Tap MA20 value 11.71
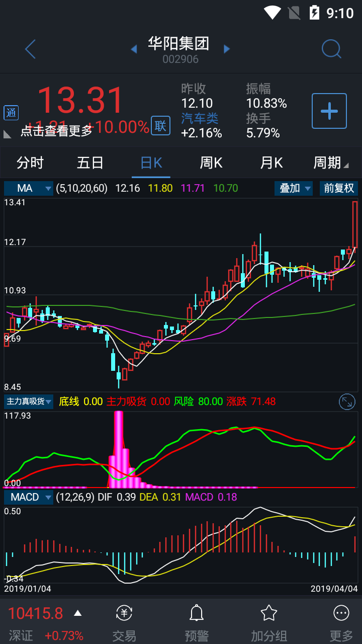Image resolution: width=362 pixels, height=644 pixels. coord(193,188)
